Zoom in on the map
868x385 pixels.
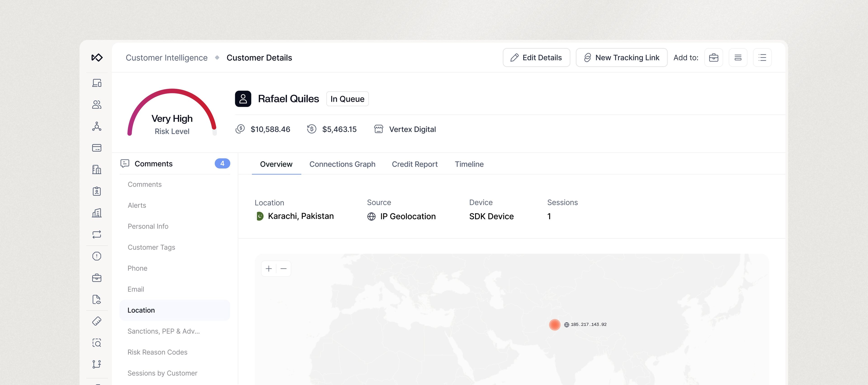point(269,269)
